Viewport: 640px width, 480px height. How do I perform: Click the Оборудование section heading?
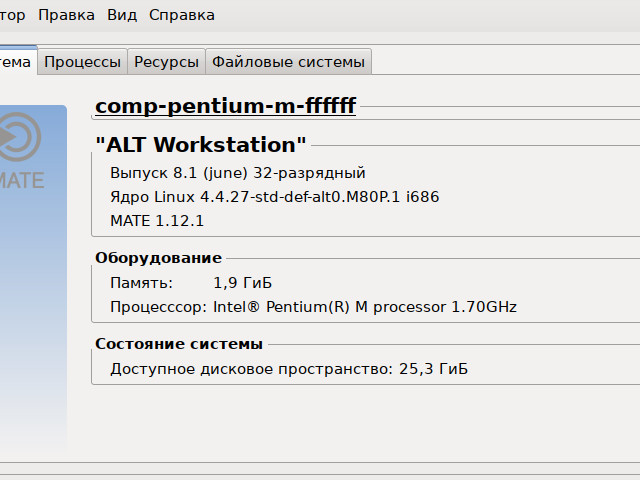click(x=158, y=258)
